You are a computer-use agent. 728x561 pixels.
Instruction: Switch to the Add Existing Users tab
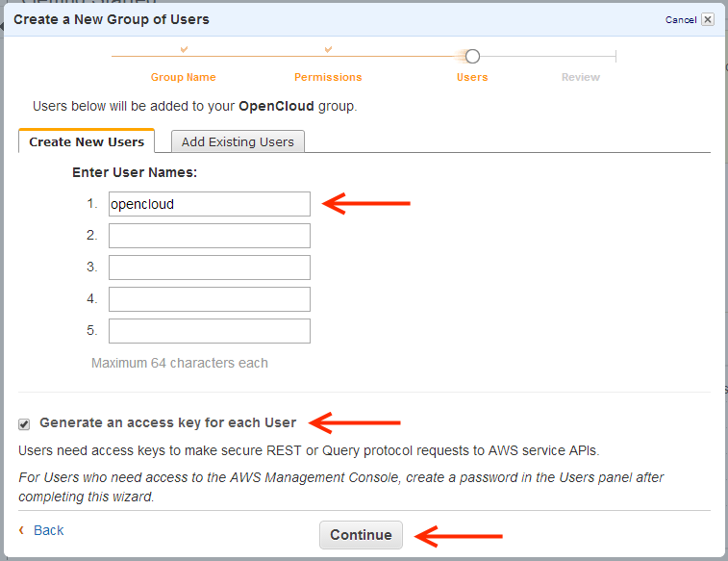(x=238, y=141)
